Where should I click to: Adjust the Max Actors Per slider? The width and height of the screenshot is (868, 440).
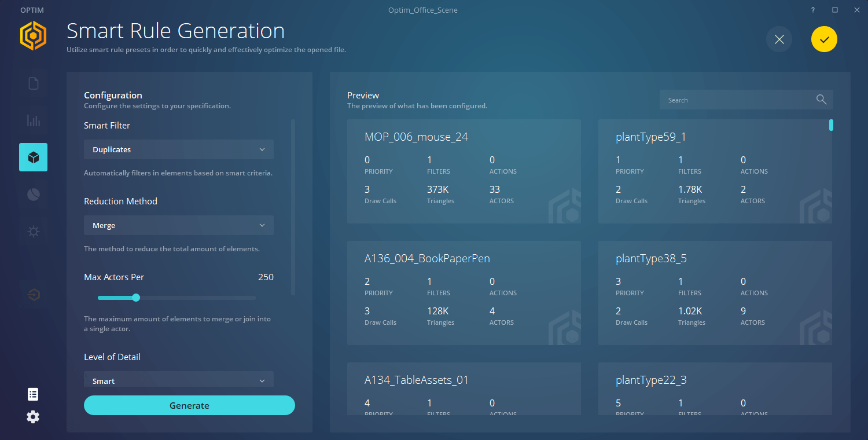tap(137, 298)
